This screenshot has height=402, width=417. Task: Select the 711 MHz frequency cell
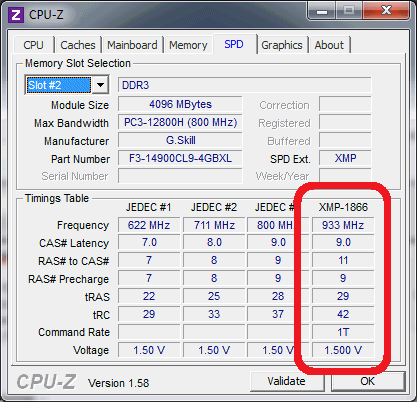click(x=214, y=225)
